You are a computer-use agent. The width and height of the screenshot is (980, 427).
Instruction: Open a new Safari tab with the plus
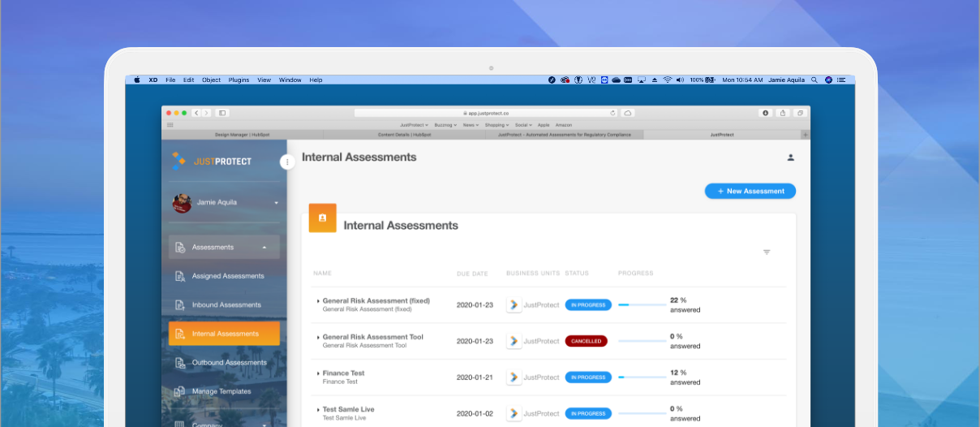click(x=805, y=135)
